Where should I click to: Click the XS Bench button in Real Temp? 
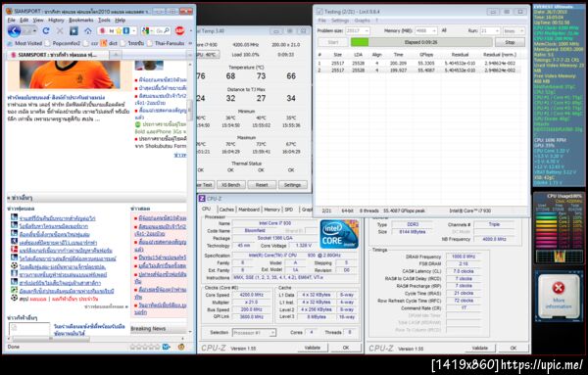coord(230,185)
